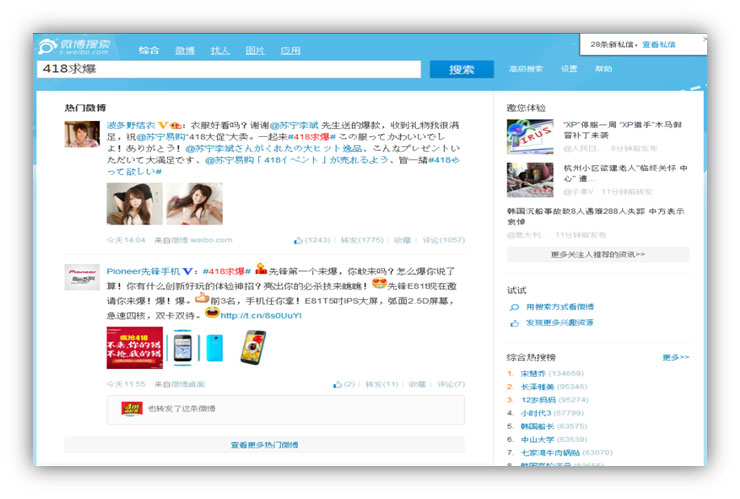View first photo thumbnail in 波多野结衣 post

tap(133, 203)
